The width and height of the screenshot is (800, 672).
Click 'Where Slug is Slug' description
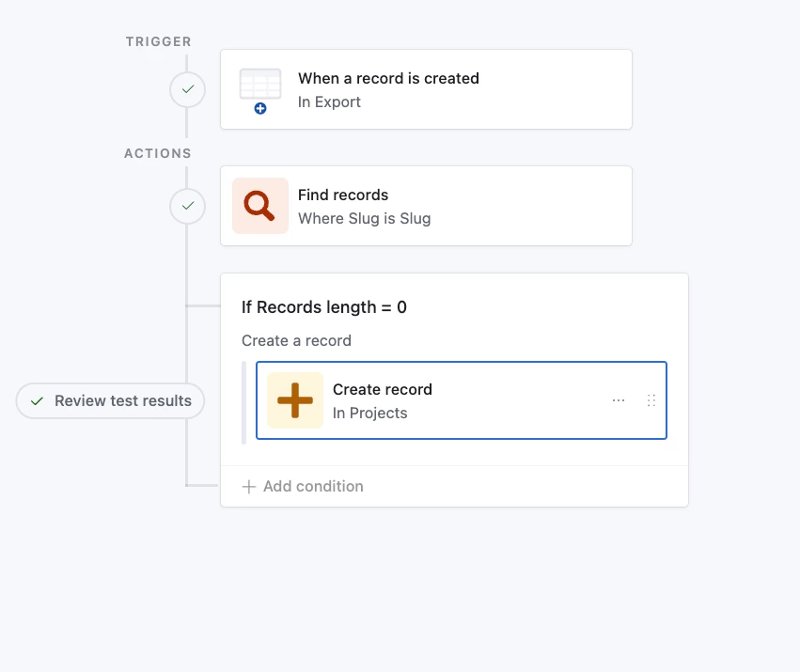364,219
